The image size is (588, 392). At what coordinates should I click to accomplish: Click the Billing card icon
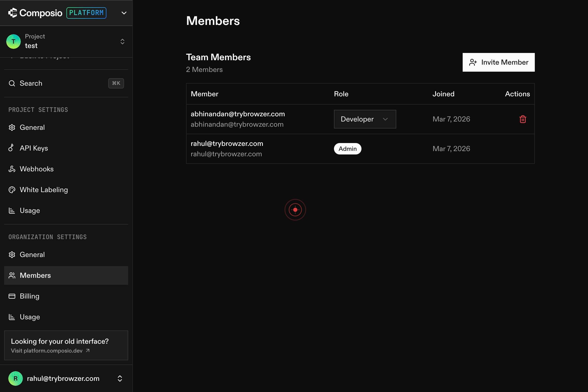pyautogui.click(x=12, y=296)
